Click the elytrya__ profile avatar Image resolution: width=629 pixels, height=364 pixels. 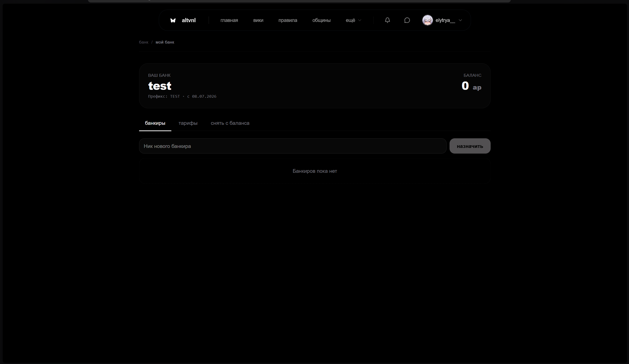pyautogui.click(x=427, y=20)
